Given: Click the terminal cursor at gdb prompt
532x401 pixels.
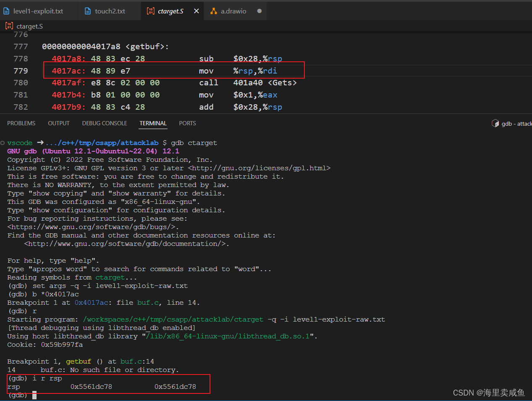Looking at the screenshot, I should (x=34, y=395).
